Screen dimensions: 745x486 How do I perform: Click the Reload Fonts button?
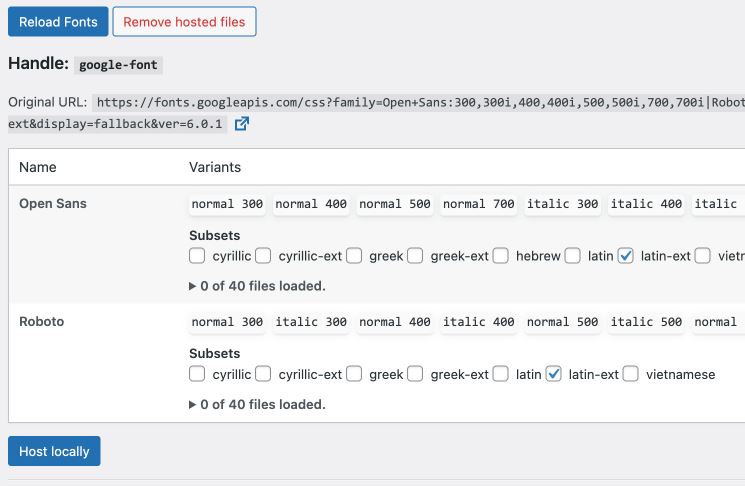click(58, 22)
